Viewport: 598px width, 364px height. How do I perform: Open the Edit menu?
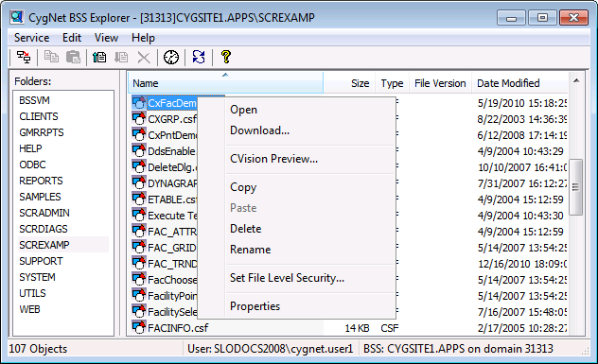click(x=72, y=38)
